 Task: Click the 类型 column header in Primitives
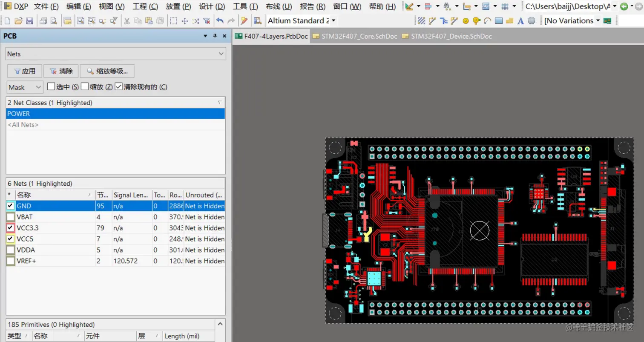pos(19,336)
